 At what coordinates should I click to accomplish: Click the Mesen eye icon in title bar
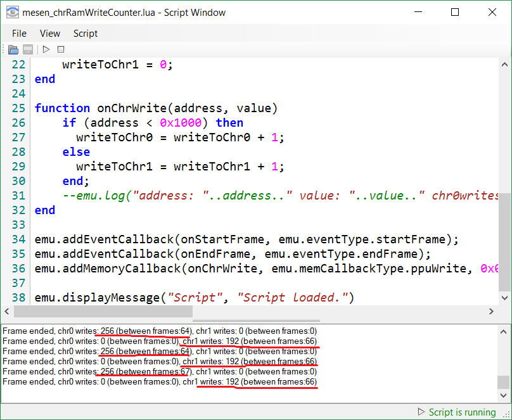point(13,13)
